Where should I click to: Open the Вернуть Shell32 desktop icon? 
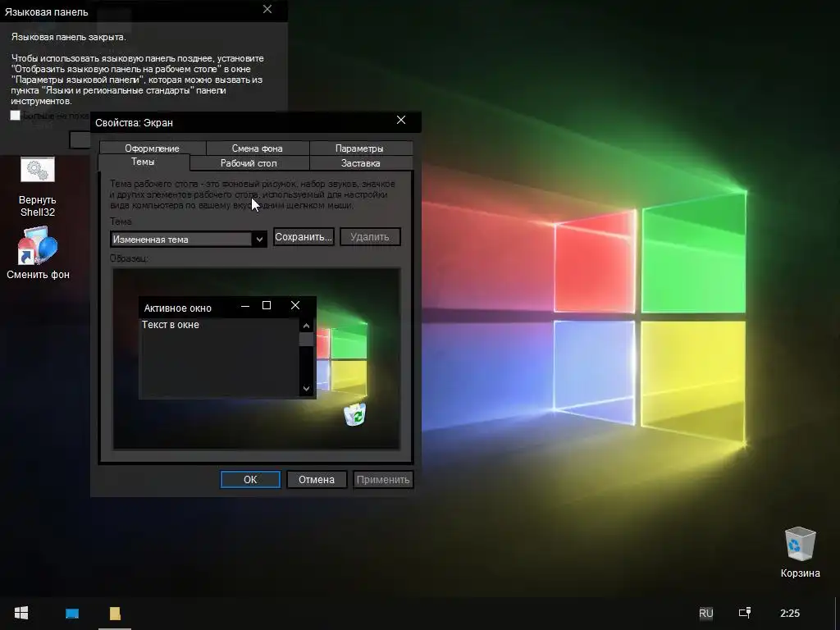pos(38,186)
